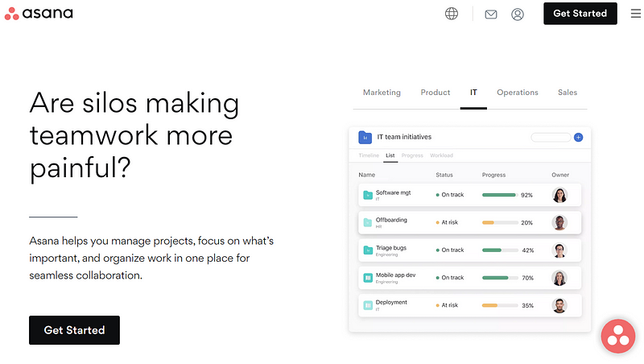
Task: Open the Asana chat bubble widget
Action: [x=618, y=336]
